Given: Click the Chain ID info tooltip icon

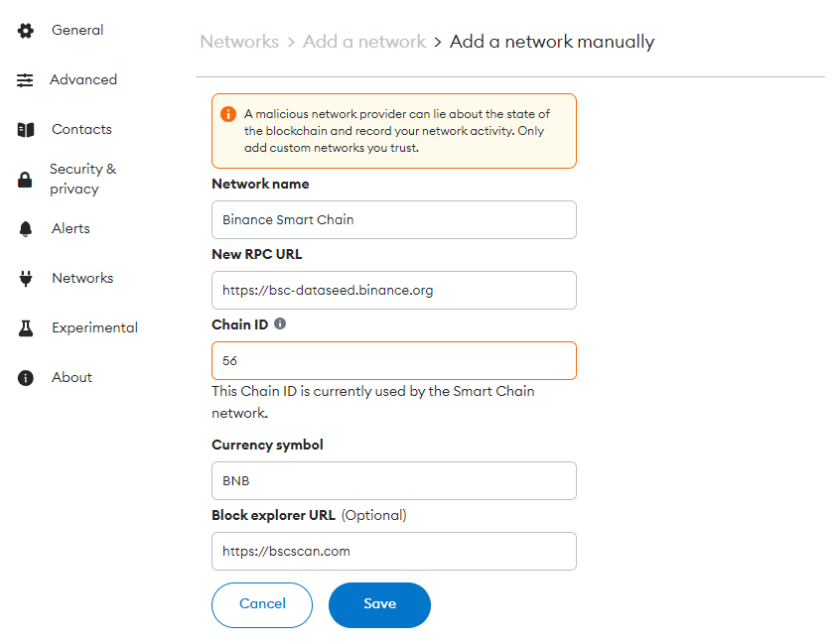Looking at the screenshot, I should (280, 323).
